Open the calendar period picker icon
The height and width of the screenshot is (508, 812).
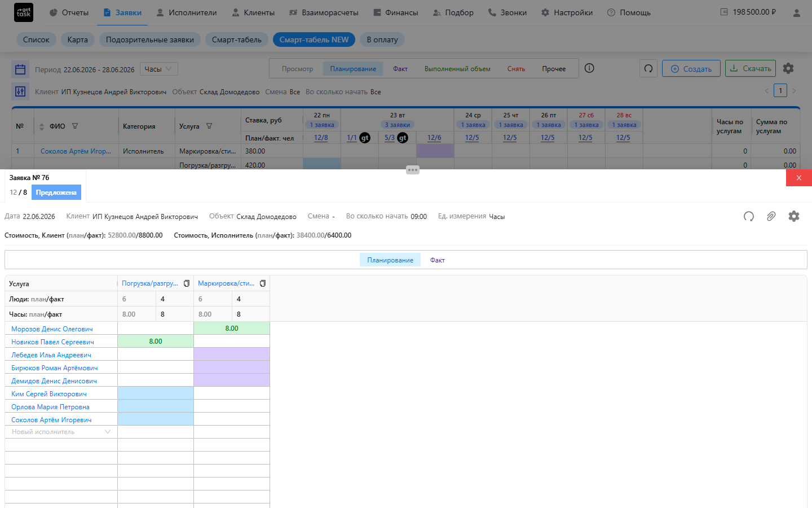click(x=20, y=69)
